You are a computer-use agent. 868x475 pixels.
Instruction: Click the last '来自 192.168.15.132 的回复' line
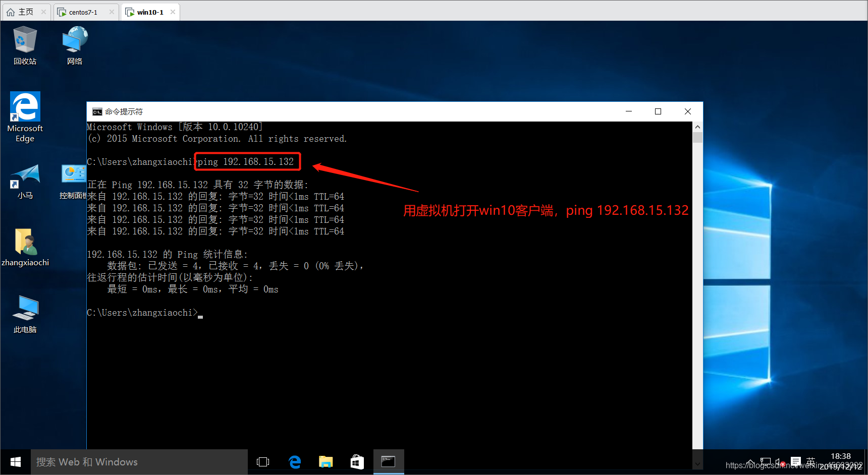click(215, 231)
